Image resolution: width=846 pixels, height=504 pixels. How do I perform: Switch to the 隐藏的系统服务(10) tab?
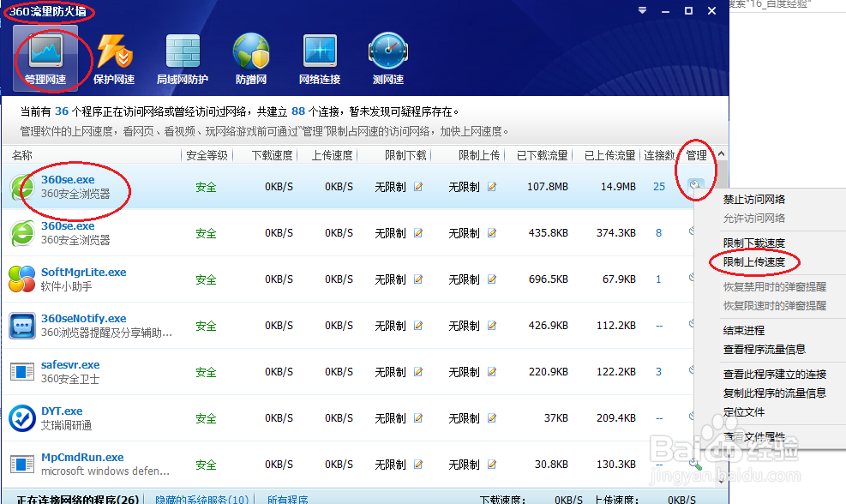(x=201, y=500)
